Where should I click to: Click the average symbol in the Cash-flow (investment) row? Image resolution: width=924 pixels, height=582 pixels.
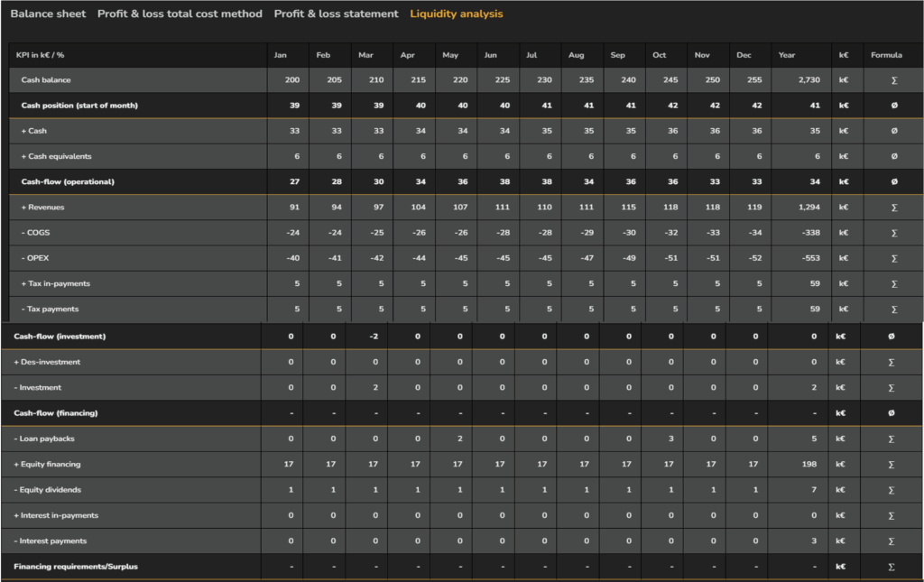tap(892, 337)
